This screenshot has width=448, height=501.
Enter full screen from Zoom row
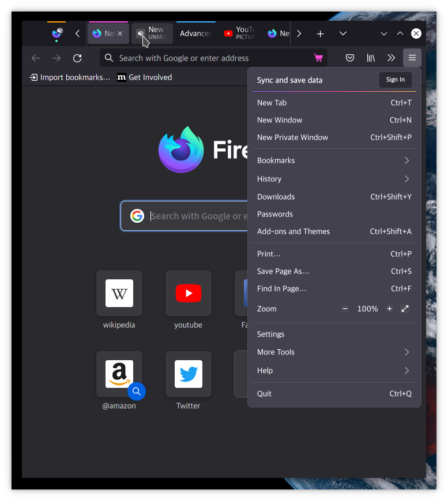click(x=405, y=309)
